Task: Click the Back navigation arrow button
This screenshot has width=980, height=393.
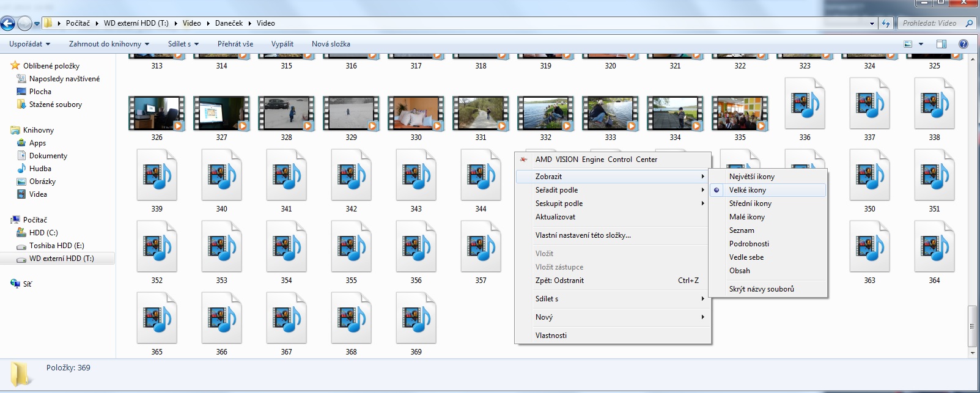Action: (x=8, y=24)
